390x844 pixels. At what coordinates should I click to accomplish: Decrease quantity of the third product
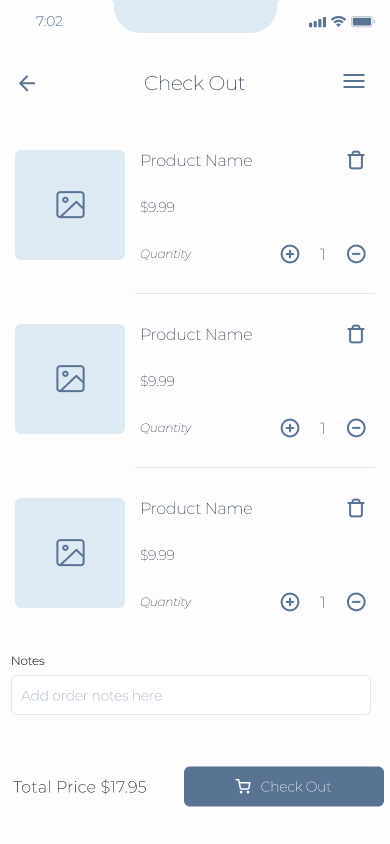click(x=356, y=602)
